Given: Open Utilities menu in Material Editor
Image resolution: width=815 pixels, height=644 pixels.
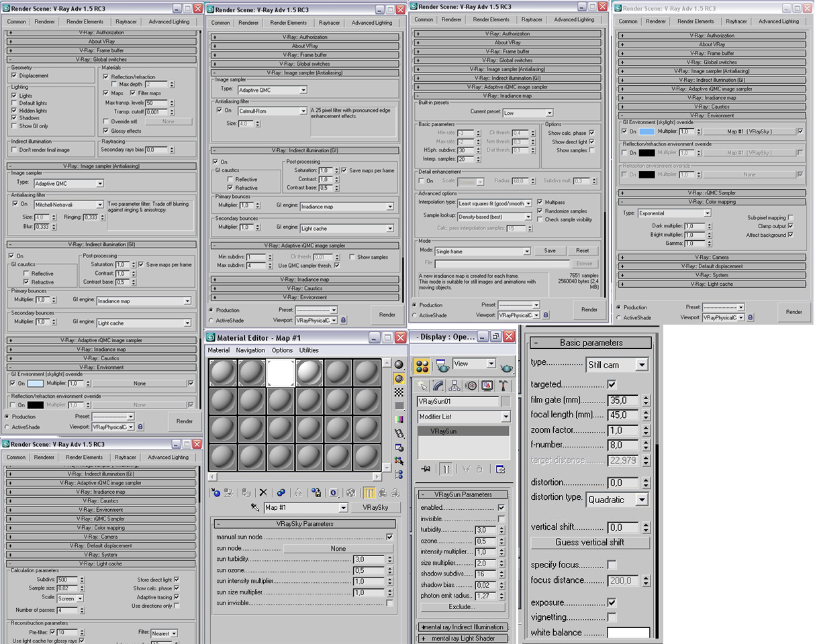Looking at the screenshot, I should (x=309, y=350).
